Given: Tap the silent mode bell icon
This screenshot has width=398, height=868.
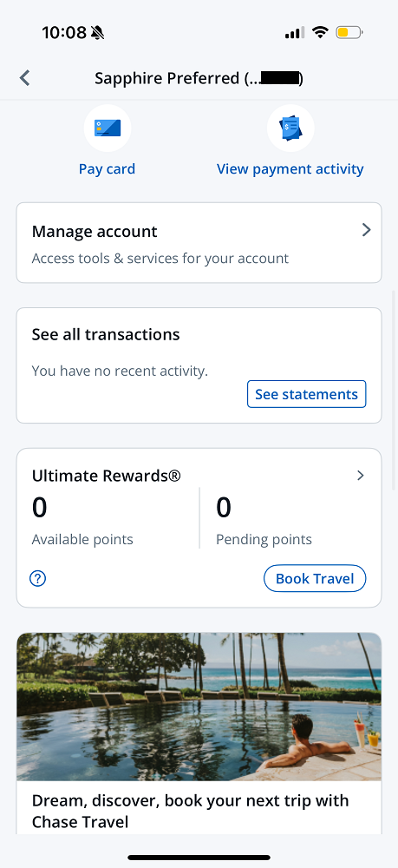Looking at the screenshot, I should click(x=97, y=33).
